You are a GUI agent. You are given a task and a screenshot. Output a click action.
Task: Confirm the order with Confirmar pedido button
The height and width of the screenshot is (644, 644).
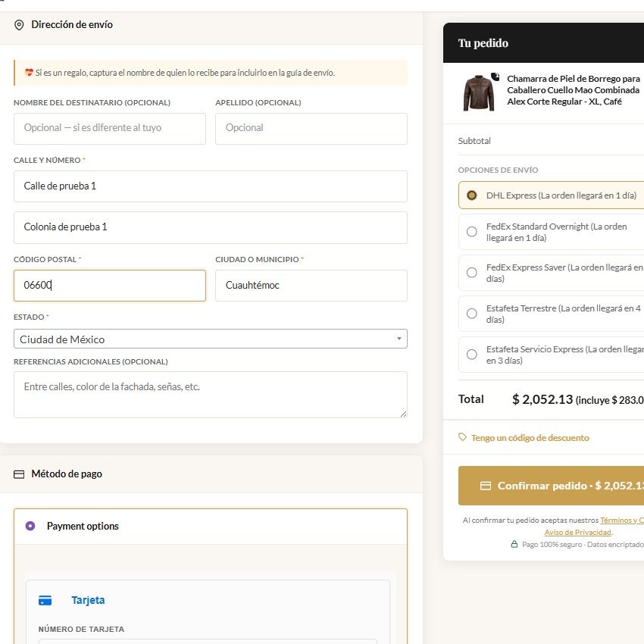551,486
